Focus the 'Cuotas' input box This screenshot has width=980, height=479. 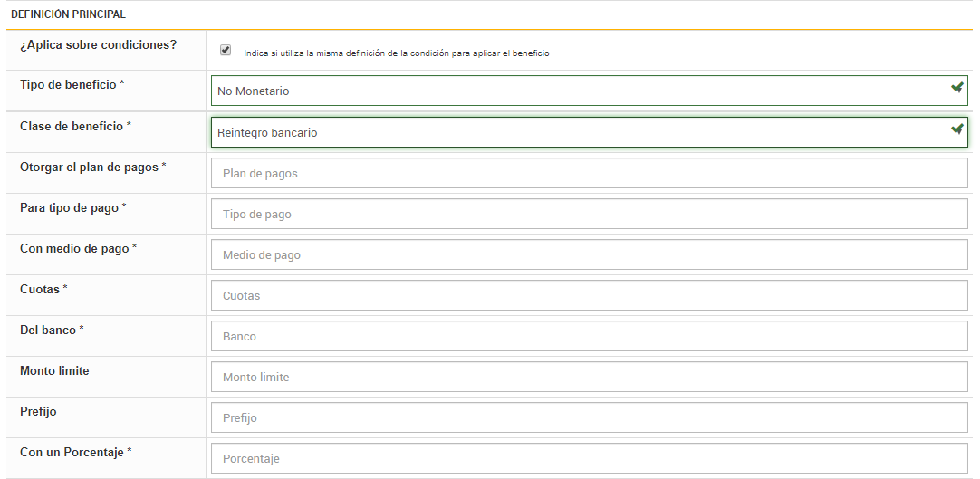(589, 296)
